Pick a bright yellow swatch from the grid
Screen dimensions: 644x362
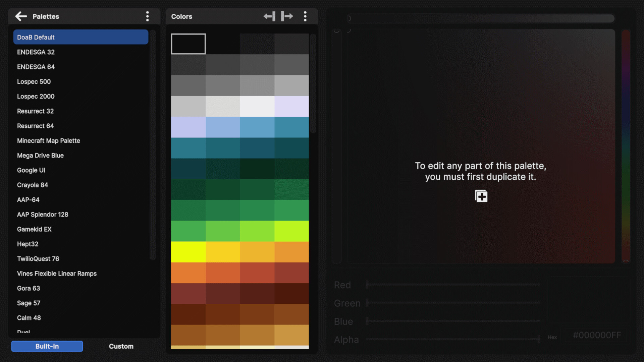point(188,251)
